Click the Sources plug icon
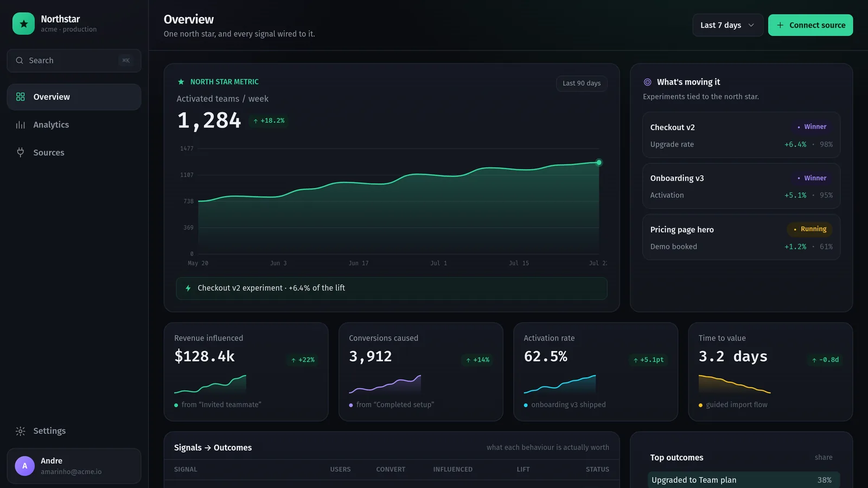 21,152
